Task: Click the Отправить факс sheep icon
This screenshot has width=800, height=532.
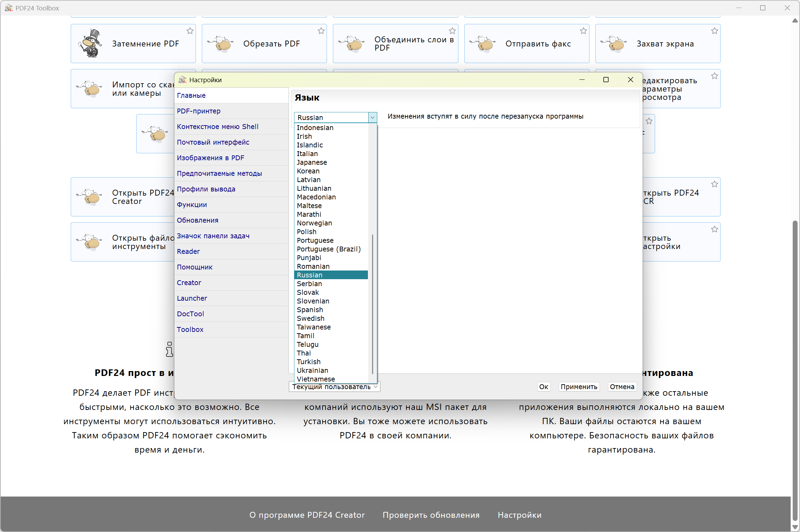Action: [483, 44]
